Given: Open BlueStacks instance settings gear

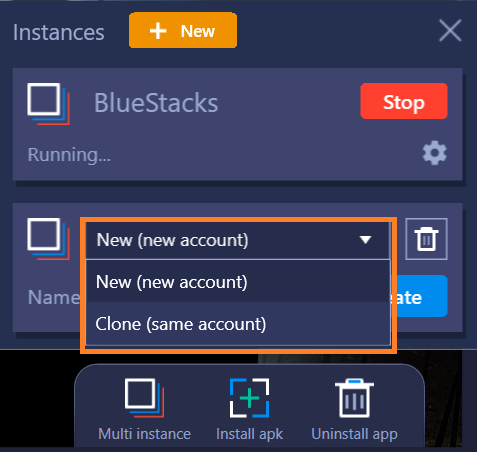Looking at the screenshot, I should click(x=435, y=153).
